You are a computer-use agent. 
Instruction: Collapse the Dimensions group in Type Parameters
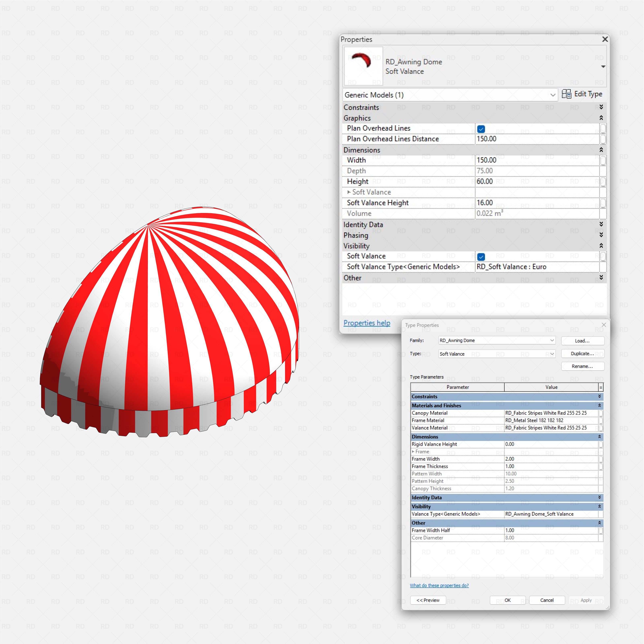click(x=599, y=437)
